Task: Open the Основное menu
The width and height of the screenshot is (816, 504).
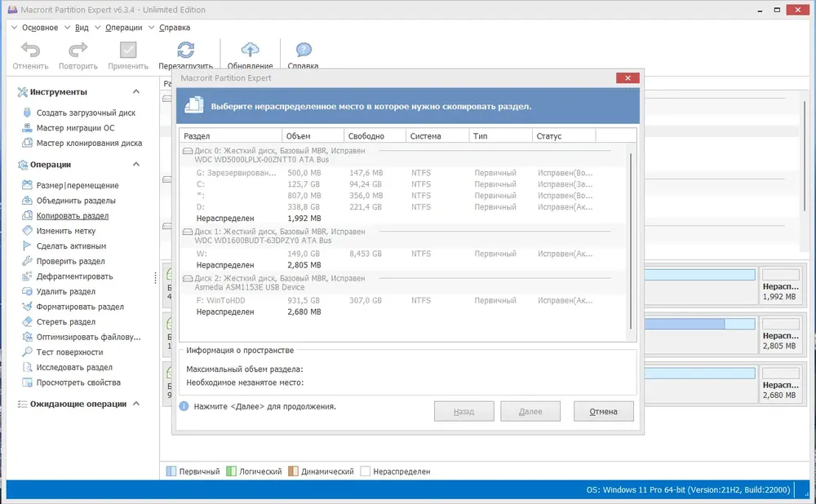Action: 39,28
